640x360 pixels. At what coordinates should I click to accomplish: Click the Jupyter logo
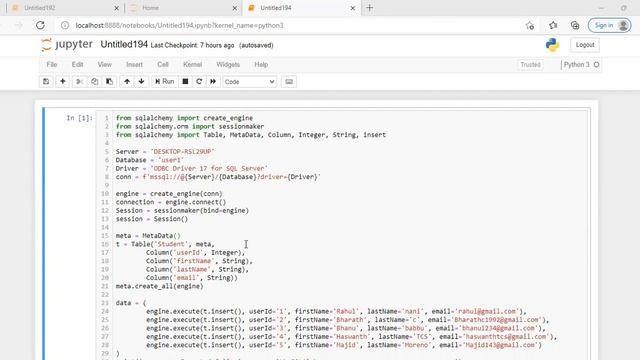coord(67,44)
